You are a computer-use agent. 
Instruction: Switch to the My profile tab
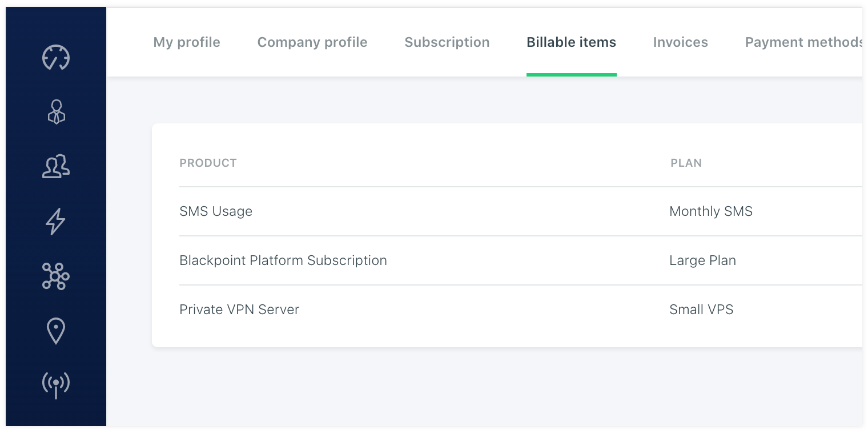coord(187,42)
